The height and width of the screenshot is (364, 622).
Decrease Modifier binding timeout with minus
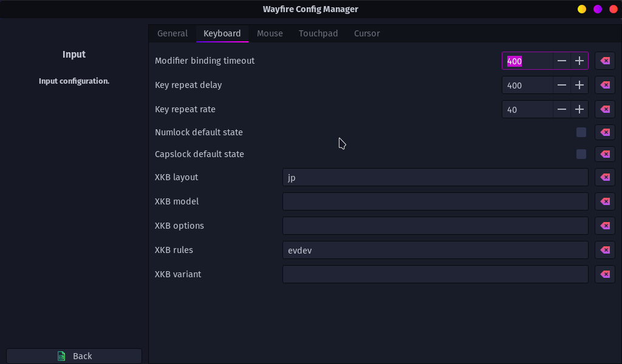[x=562, y=61]
